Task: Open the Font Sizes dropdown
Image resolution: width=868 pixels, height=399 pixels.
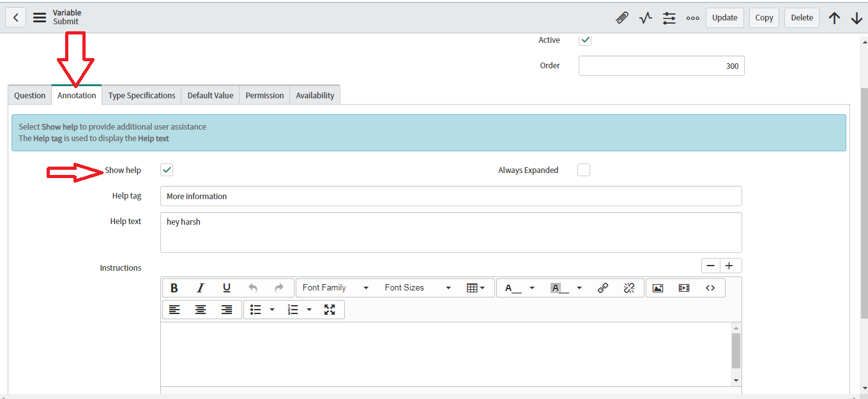Action: click(x=418, y=288)
